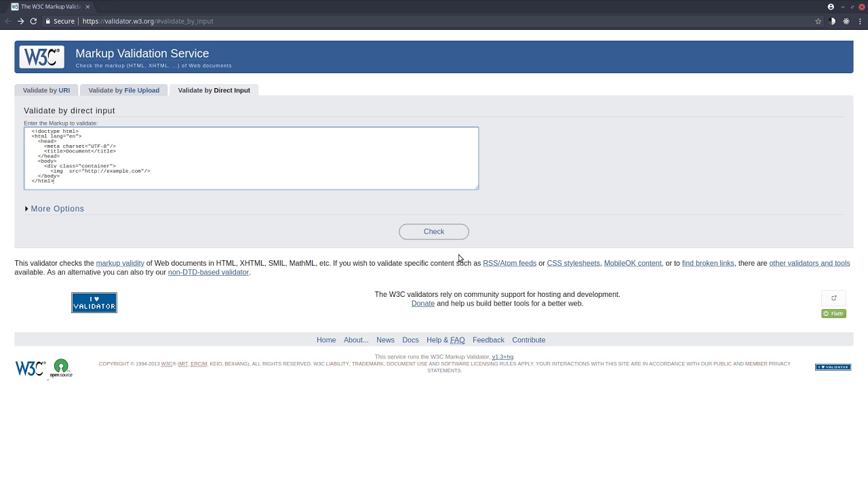This screenshot has width=868, height=488.
Task: Open other validators and tools link
Action: tap(809, 263)
